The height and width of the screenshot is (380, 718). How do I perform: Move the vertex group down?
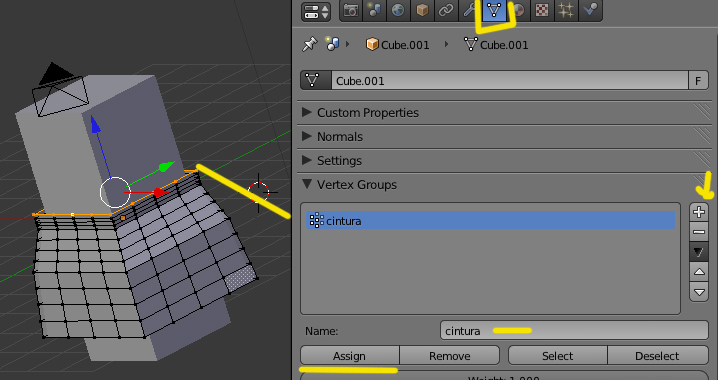coord(699,292)
